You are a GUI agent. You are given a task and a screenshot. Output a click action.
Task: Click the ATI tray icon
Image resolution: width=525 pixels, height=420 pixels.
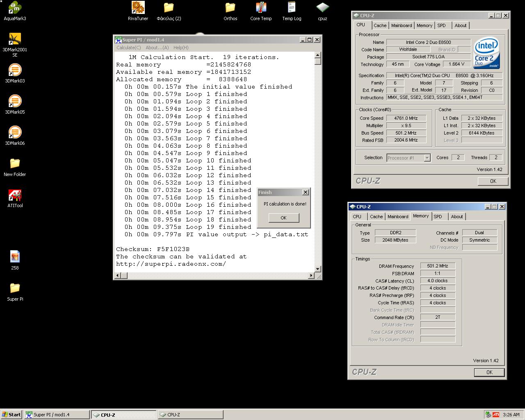point(496,415)
